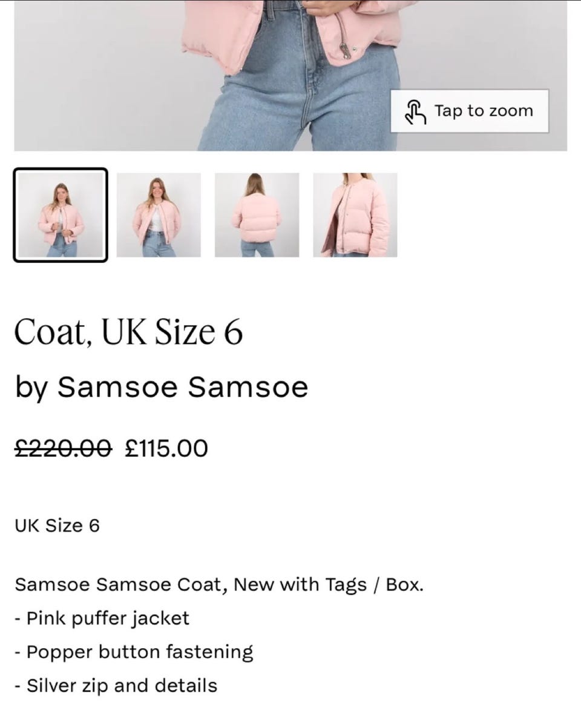Click the Pink puffer jacket bullet
The width and height of the screenshot is (581, 728).
click(x=102, y=618)
